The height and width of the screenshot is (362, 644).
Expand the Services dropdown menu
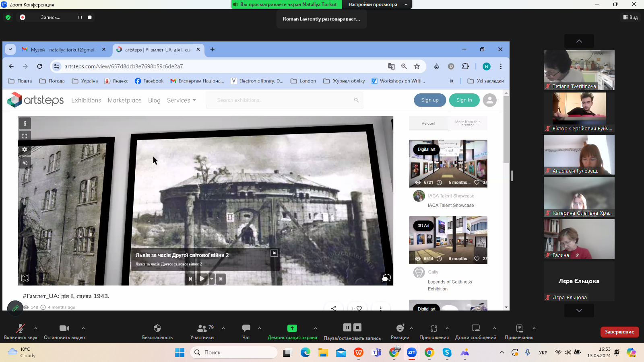tap(181, 100)
